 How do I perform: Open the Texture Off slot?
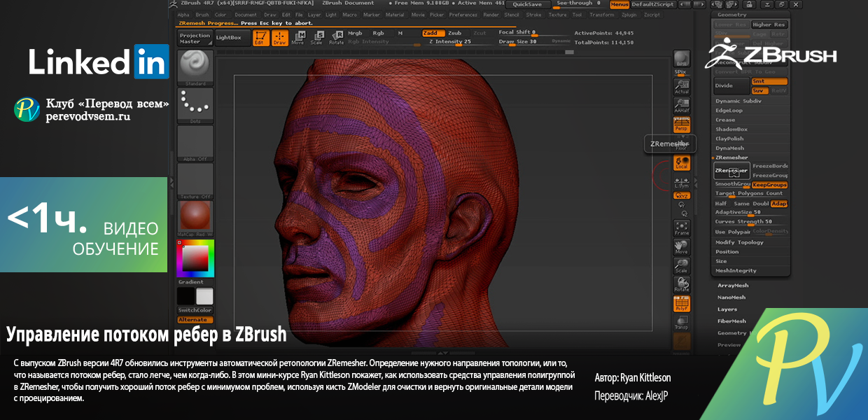(x=195, y=181)
